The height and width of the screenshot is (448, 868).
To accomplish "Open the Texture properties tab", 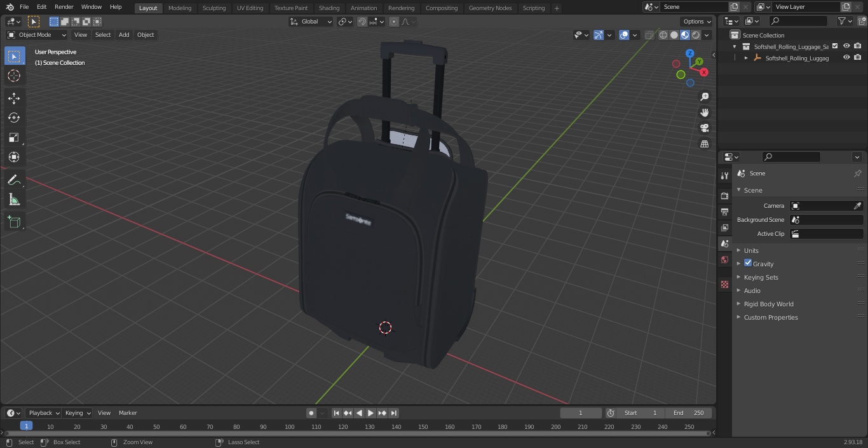I will 724,285.
